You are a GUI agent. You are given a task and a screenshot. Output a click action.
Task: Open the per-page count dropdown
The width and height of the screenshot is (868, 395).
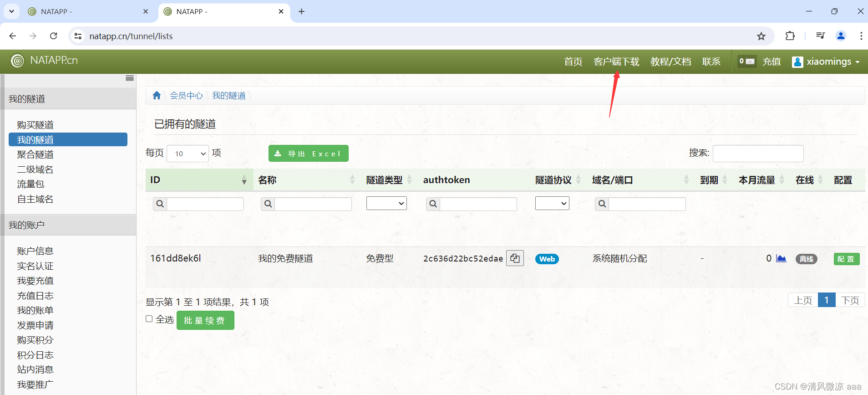click(188, 154)
